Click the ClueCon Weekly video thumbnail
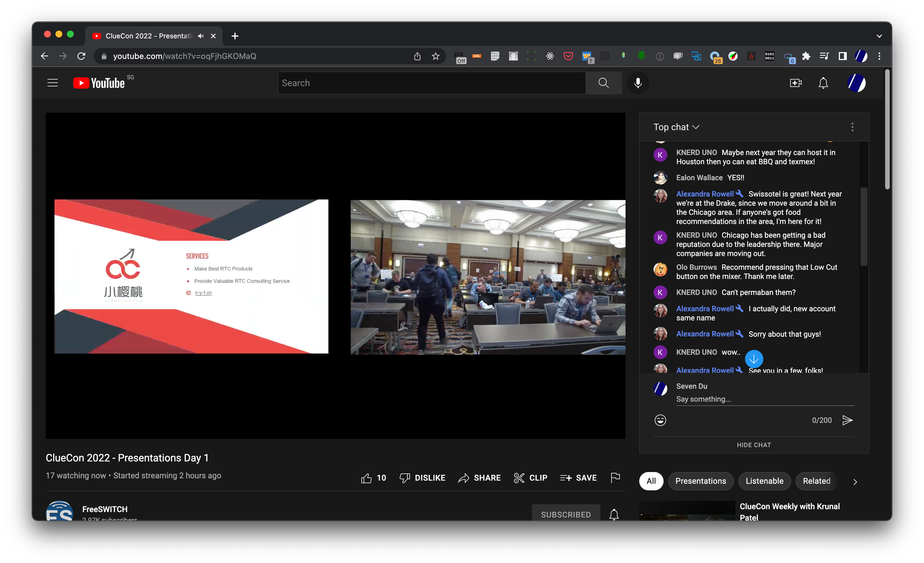 pos(687,511)
